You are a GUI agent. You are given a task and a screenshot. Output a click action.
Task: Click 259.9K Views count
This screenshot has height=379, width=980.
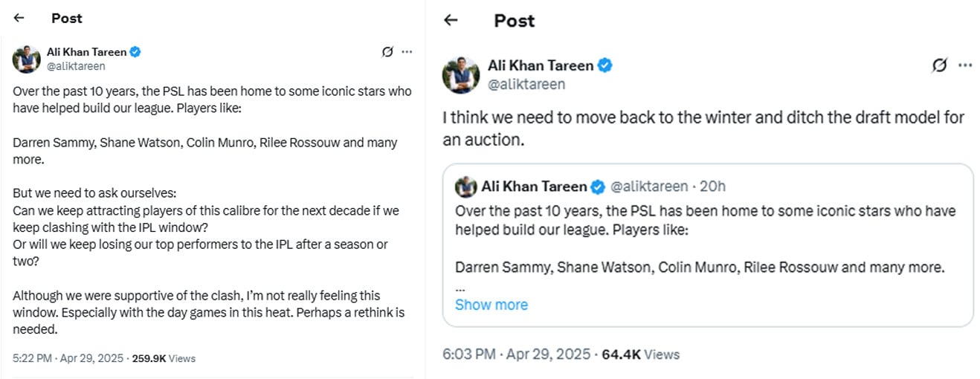(164, 358)
